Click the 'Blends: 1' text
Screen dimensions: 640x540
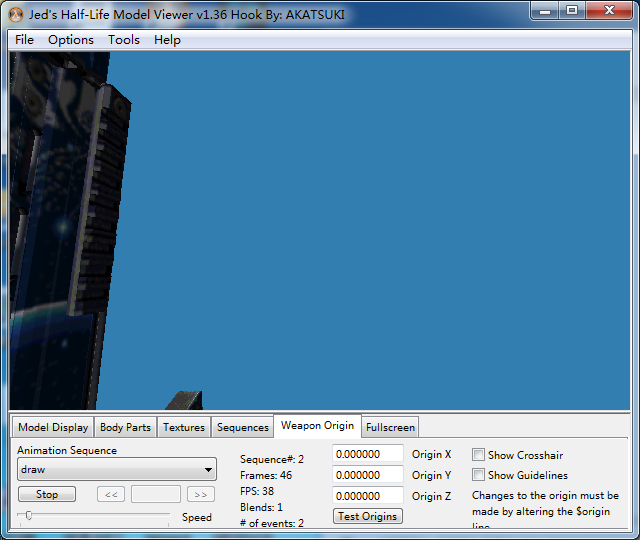coord(261,507)
